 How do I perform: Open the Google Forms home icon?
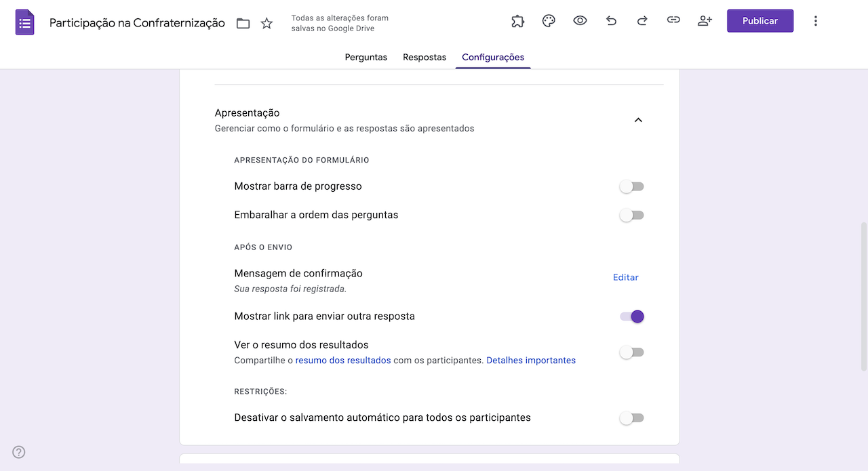click(24, 20)
